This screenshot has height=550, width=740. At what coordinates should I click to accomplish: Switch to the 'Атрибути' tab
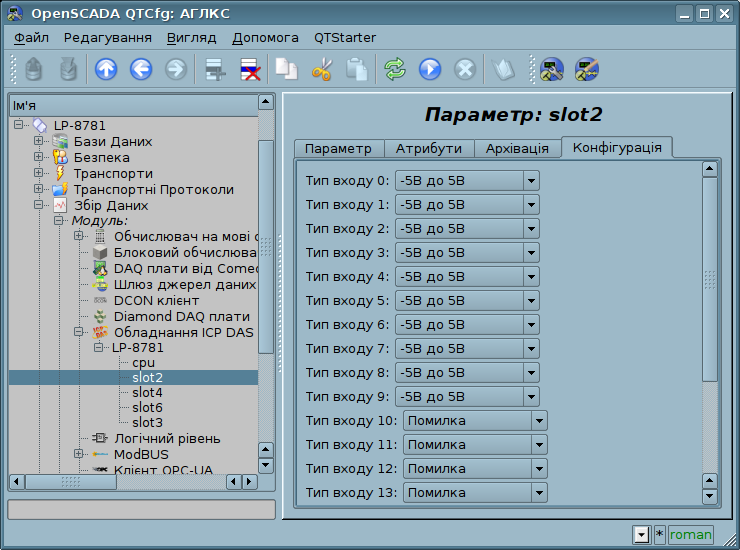coord(428,148)
